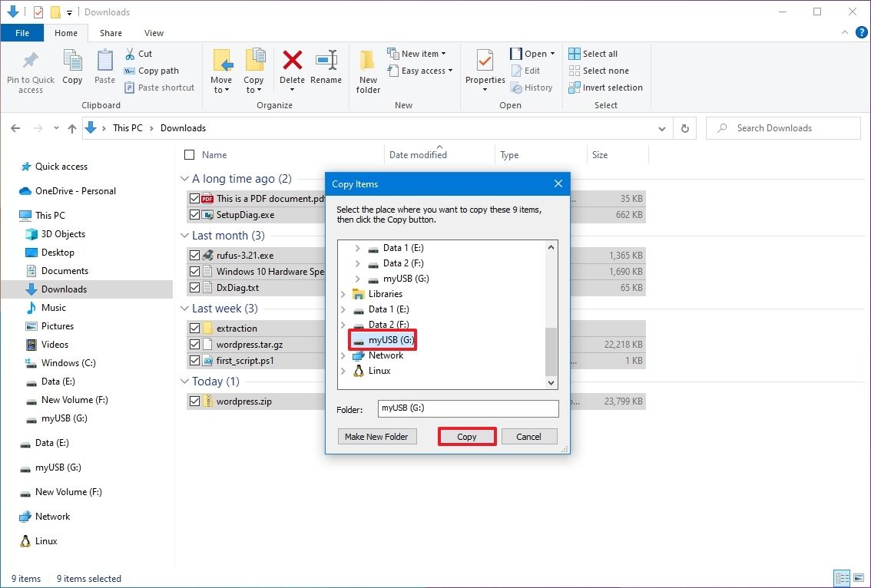
Task: Collapse the Today group in Downloads
Action: [x=184, y=381]
